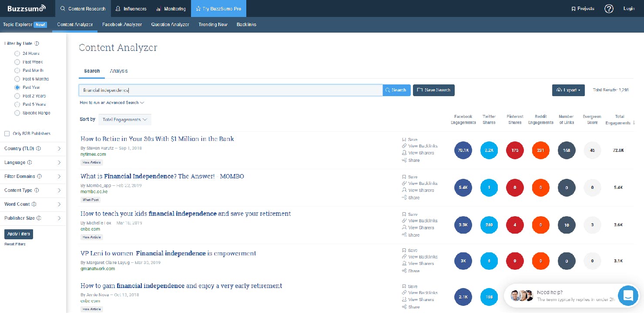
Task: Click the Pinterest shares circle showing 175
Action: pos(515,150)
